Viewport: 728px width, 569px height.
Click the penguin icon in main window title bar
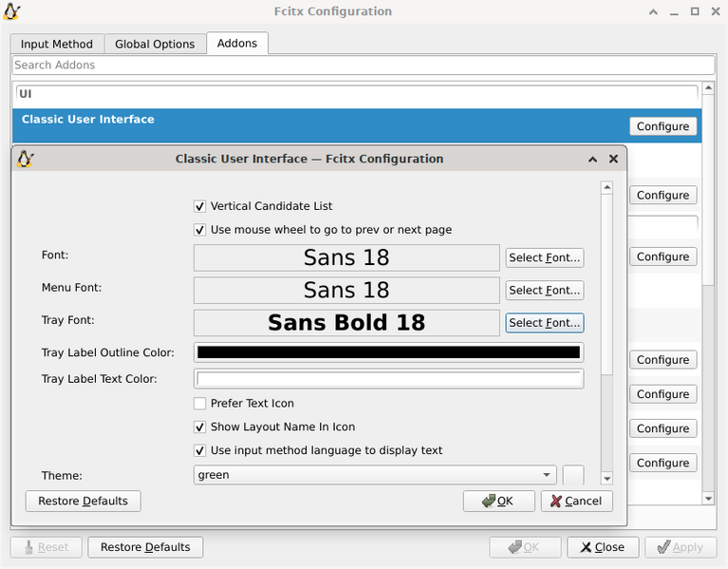[x=12, y=11]
